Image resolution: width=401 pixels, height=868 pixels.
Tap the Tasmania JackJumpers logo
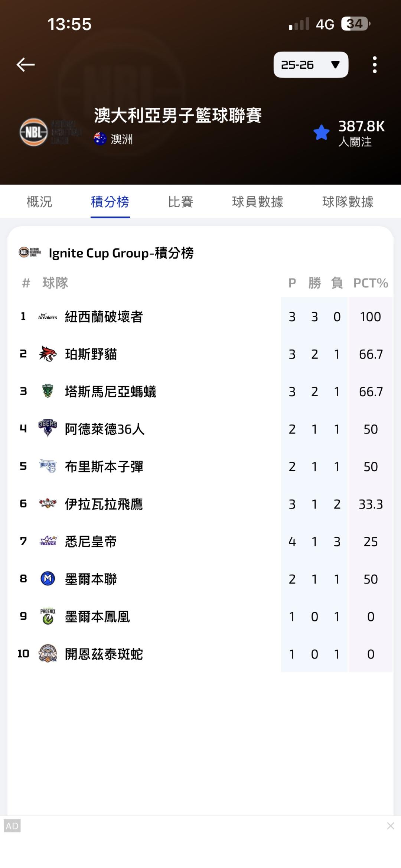click(48, 391)
